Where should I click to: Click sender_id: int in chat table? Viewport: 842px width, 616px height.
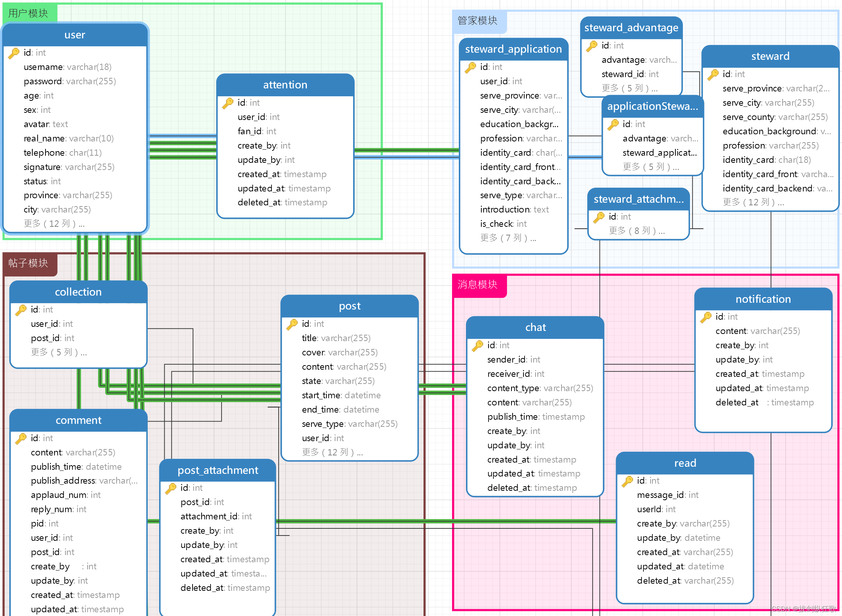pos(514,360)
